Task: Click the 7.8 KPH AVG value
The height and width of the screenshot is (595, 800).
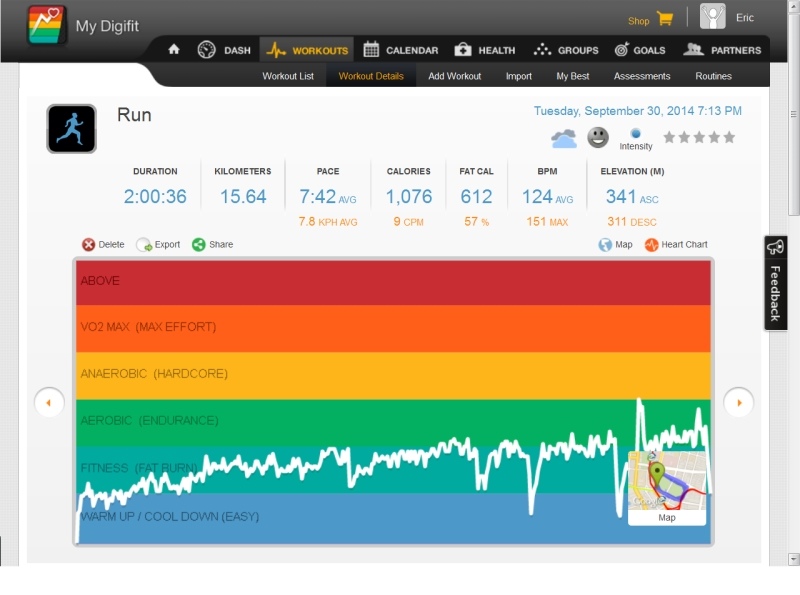Action: click(x=328, y=221)
